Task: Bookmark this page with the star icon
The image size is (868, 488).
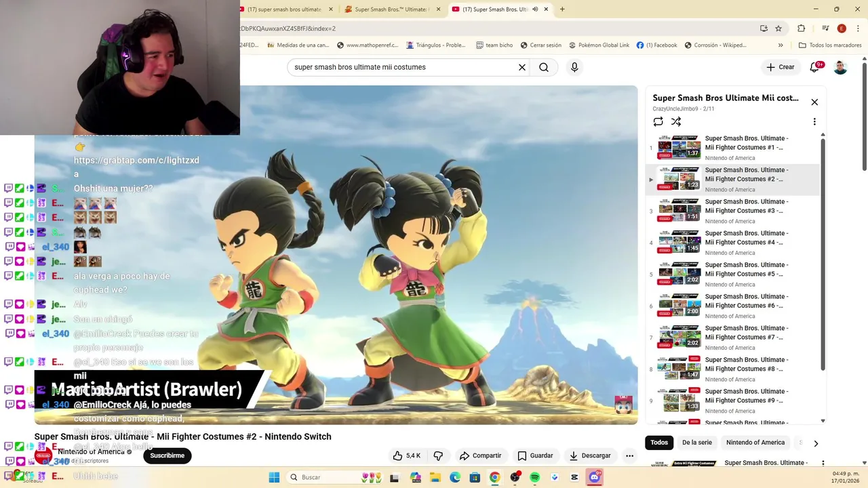Action: coord(778,28)
